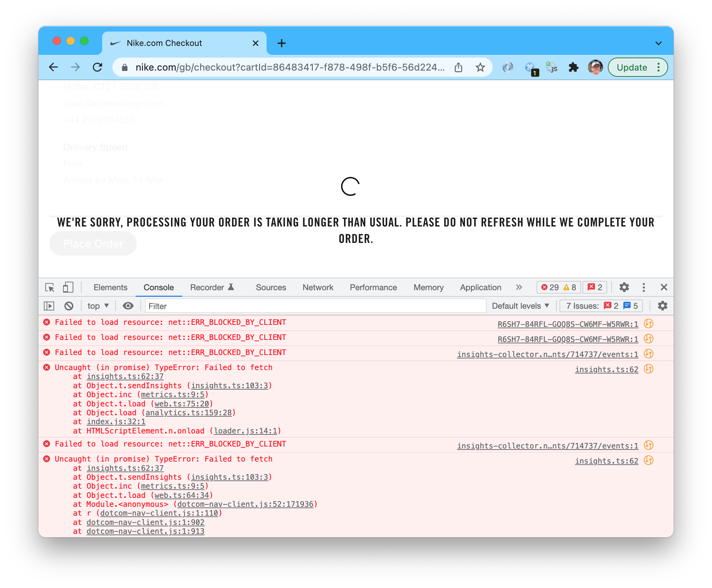
Task: Bookmark this page with the star icon
Action: pyautogui.click(x=480, y=68)
